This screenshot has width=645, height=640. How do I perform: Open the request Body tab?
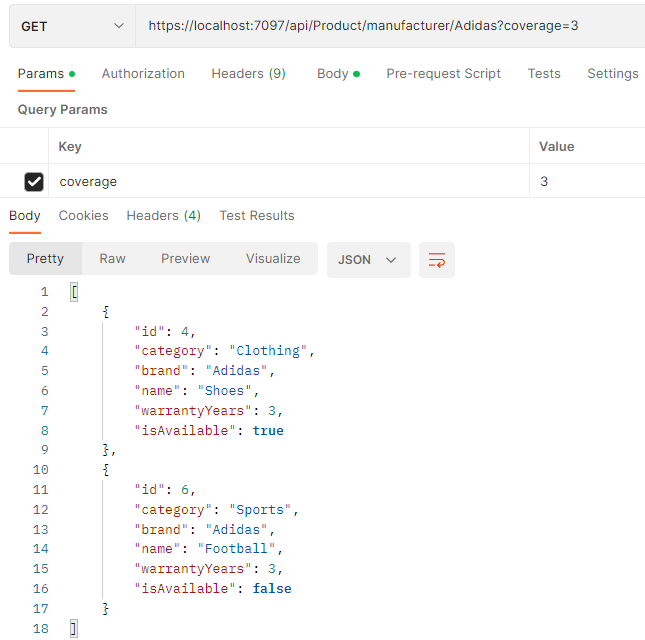coord(332,74)
